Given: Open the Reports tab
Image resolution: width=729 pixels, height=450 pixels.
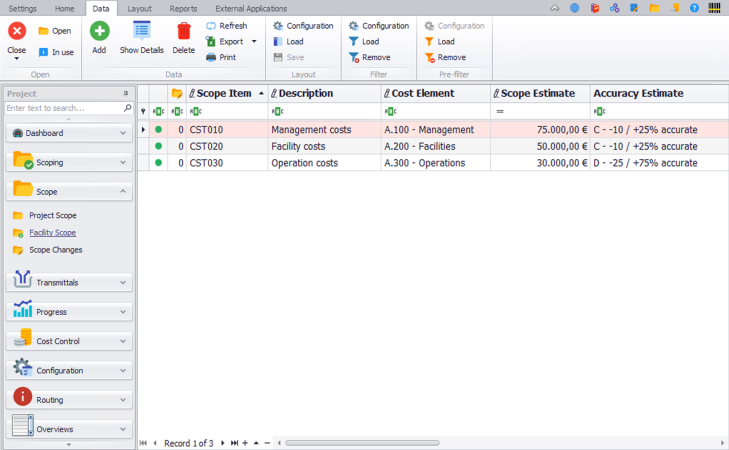Looking at the screenshot, I should pyautogui.click(x=183, y=8).
